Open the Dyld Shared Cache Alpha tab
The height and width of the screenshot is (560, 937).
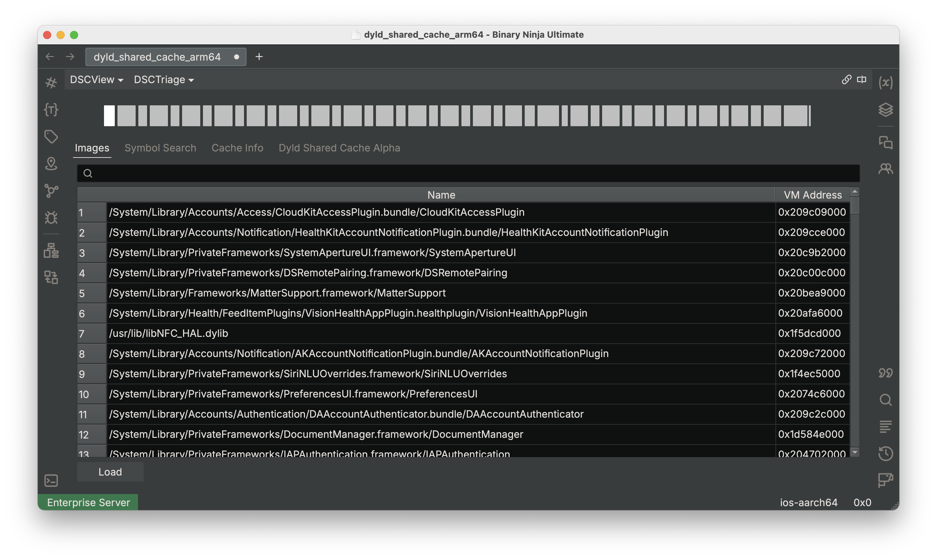pyautogui.click(x=339, y=148)
